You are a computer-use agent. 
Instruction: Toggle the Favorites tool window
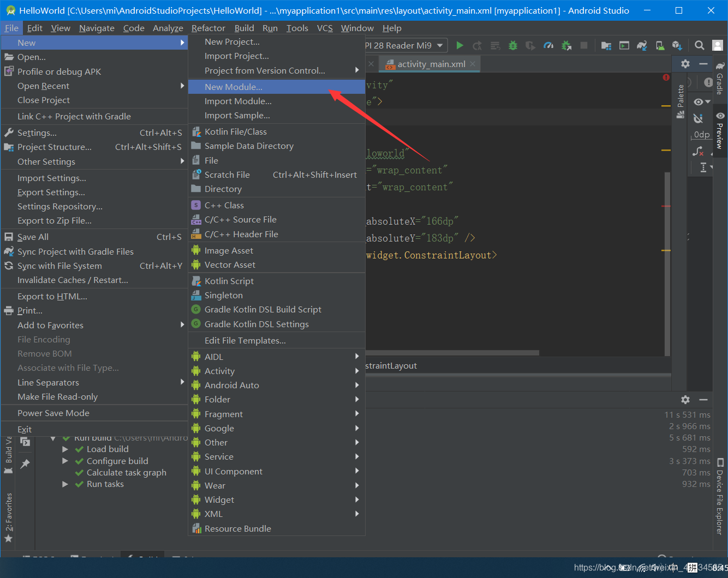point(8,517)
